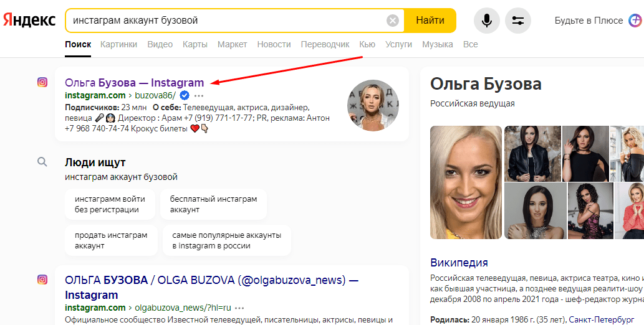Open the Маркет tab
The width and height of the screenshot is (644, 325).
tap(233, 44)
